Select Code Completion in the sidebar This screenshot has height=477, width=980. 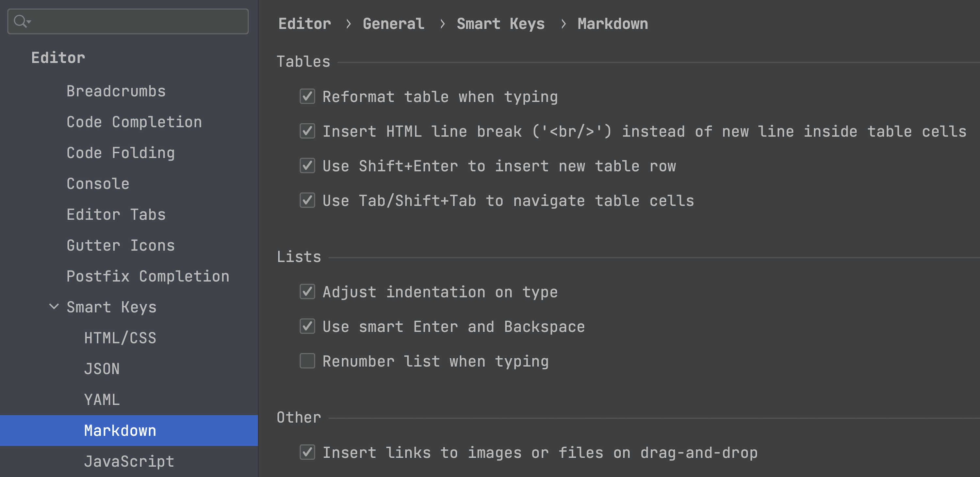134,122
